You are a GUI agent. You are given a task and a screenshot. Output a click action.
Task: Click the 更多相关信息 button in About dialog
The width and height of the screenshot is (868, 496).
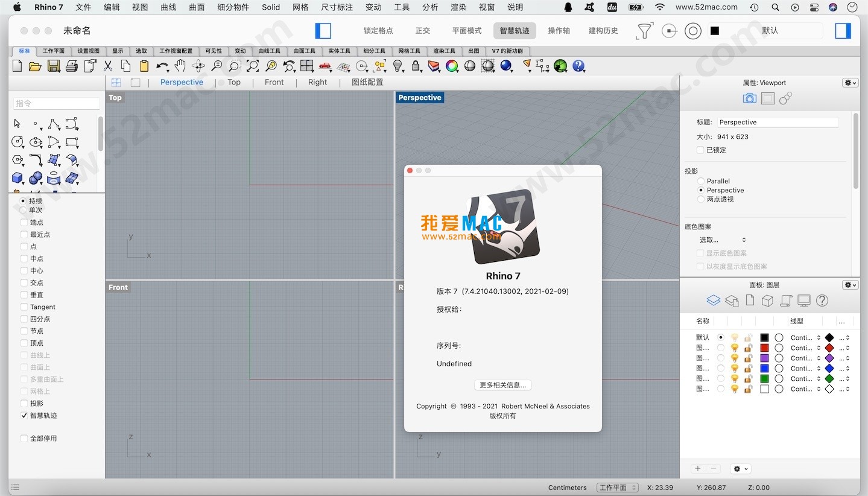click(x=502, y=385)
